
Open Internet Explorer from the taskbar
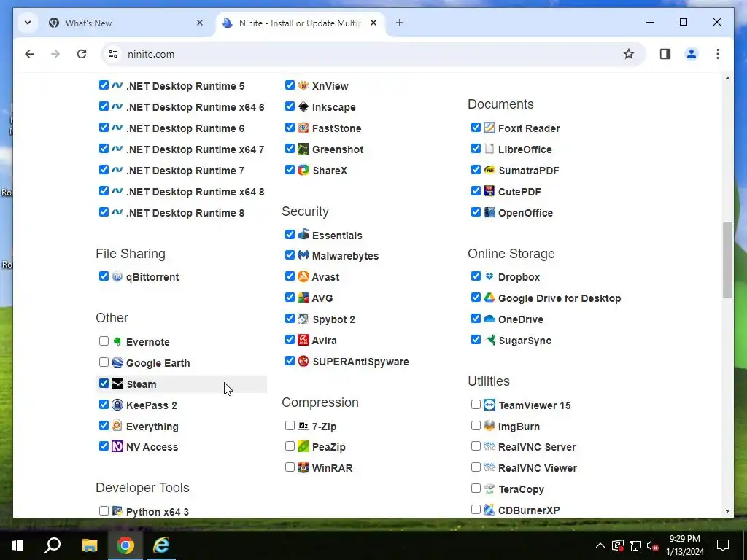[x=161, y=545]
